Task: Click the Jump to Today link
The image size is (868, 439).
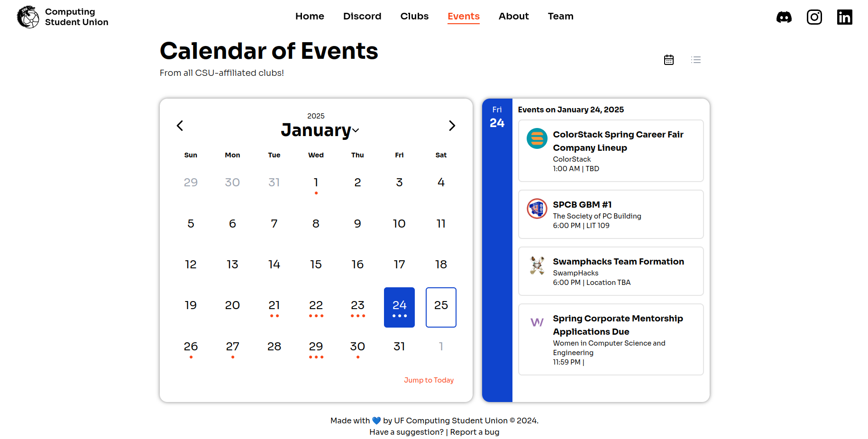Action: pyautogui.click(x=429, y=380)
